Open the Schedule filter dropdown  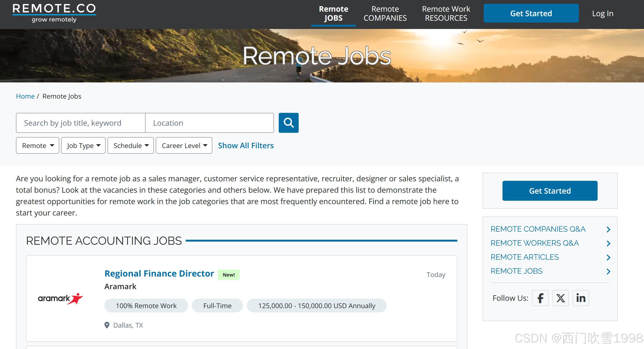131,145
